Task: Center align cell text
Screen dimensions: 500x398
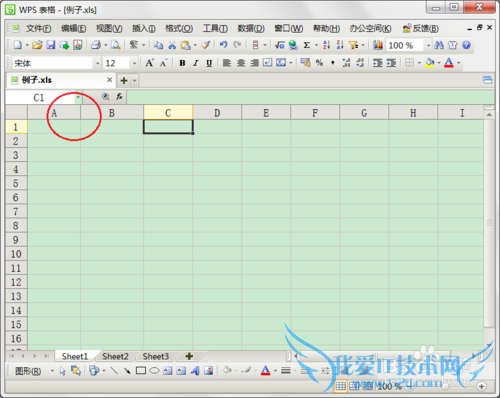Action: point(241,63)
